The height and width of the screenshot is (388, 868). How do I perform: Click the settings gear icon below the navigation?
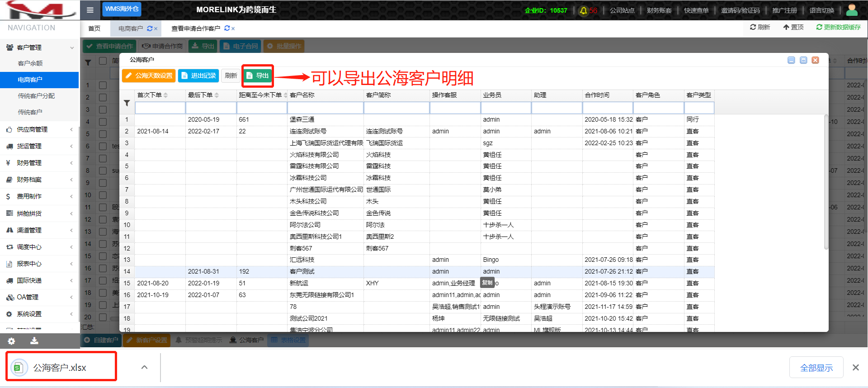click(11, 341)
